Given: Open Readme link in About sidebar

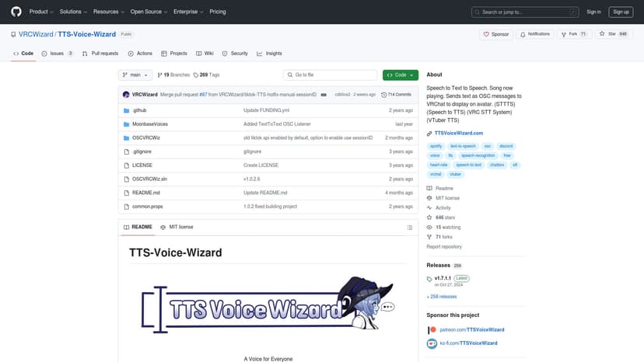Looking at the screenshot, I should tap(440, 188).
